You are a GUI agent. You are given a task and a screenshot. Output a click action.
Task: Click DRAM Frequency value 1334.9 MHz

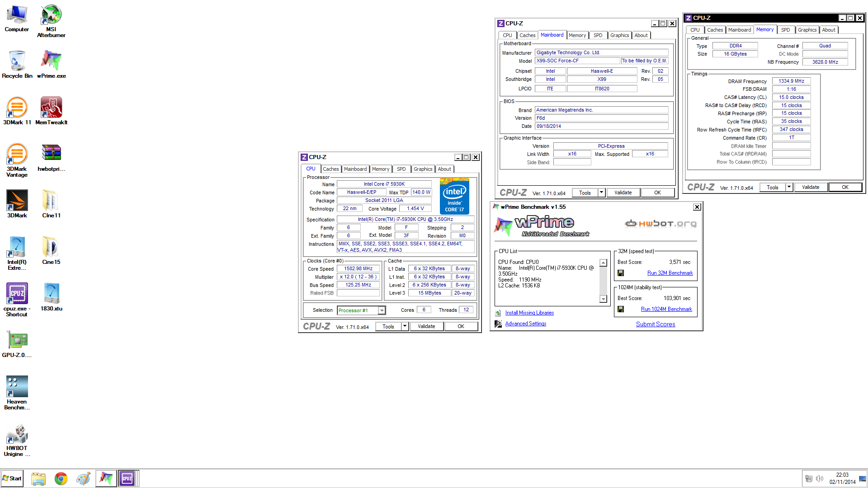[791, 81]
